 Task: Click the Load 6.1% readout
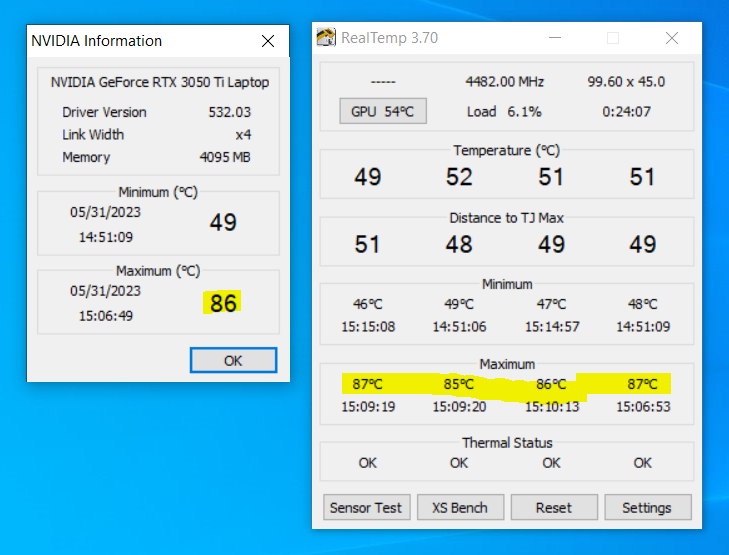click(504, 112)
